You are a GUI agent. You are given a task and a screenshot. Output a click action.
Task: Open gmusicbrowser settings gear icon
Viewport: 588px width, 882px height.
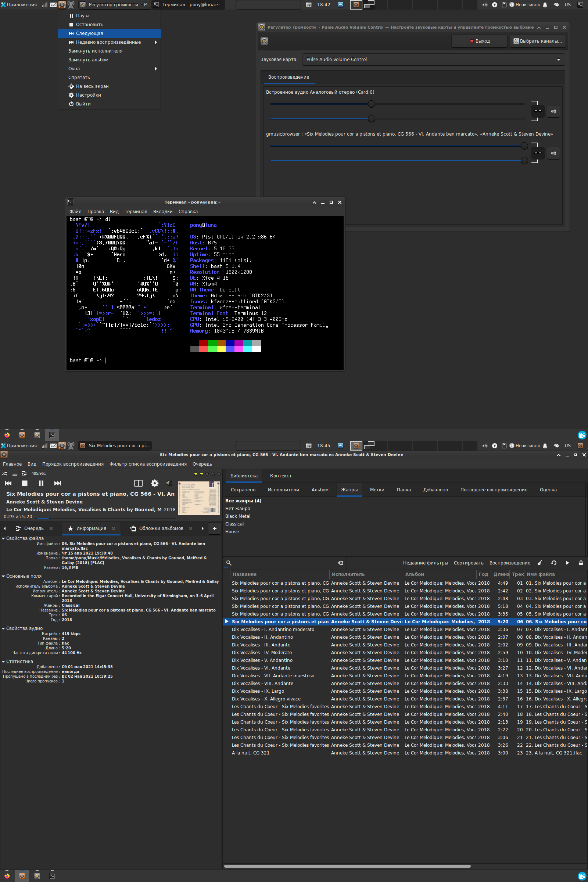tap(154, 483)
